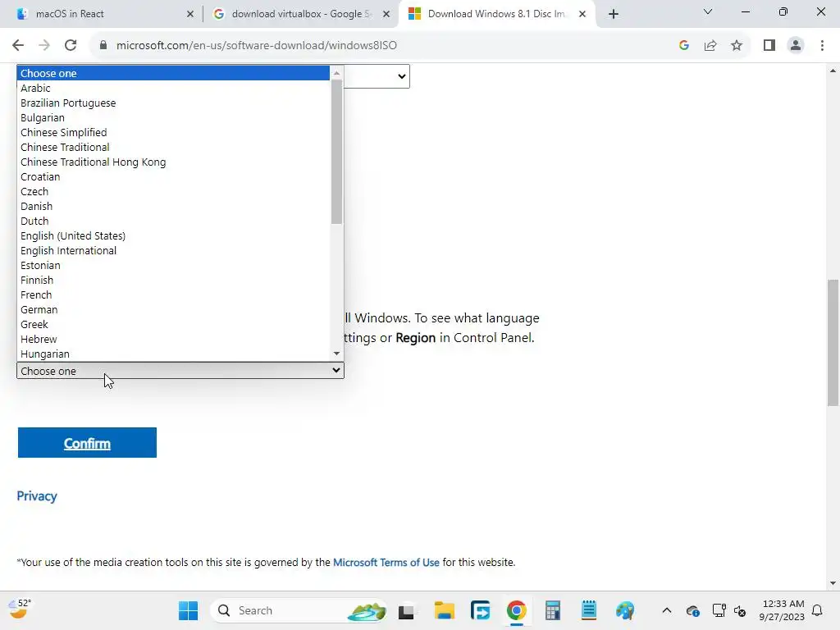Pick Danish in the language list
This screenshot has width=840, height=630.
coord(173,206)
